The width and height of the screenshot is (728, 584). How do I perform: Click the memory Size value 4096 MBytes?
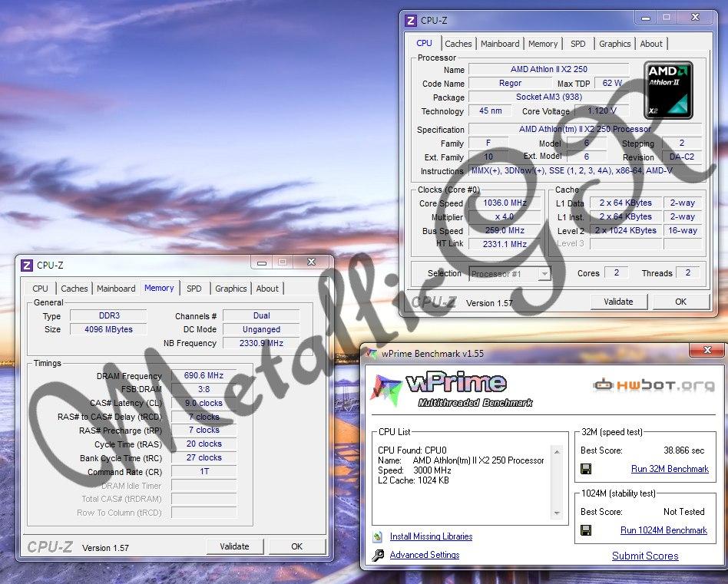tap(108, 329)
